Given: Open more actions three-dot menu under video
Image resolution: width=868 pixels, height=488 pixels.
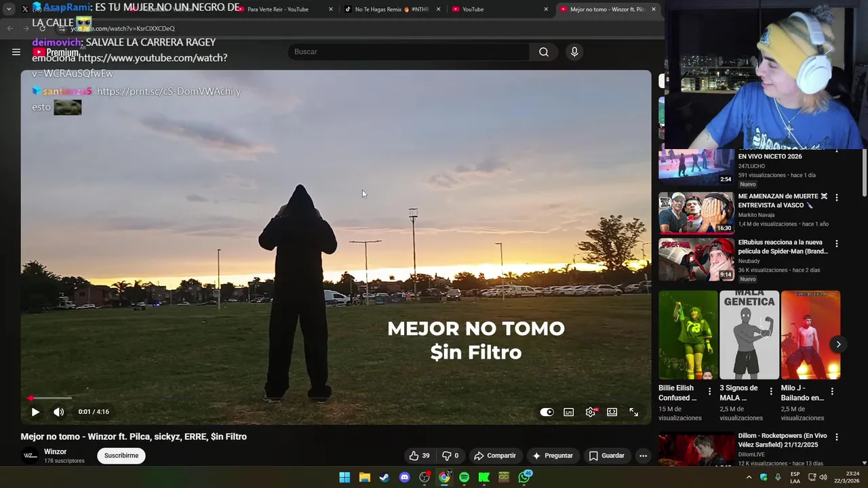Looking at the screenshot, I should pyautogui.click(x=643, y=455).
